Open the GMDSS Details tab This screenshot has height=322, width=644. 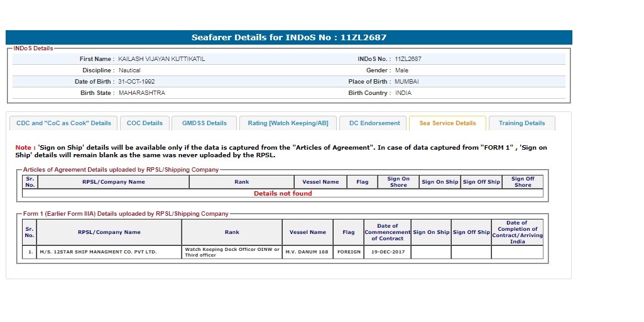pos(204,123)
